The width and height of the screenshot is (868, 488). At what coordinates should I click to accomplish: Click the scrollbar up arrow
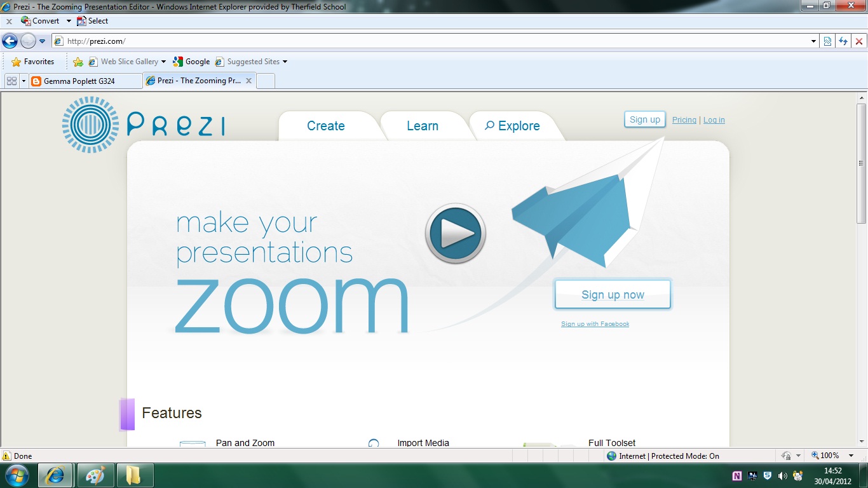[x=861, y=97]
